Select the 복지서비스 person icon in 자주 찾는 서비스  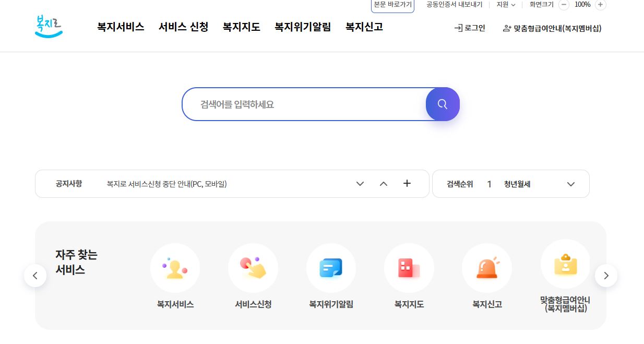click(175, 268)
